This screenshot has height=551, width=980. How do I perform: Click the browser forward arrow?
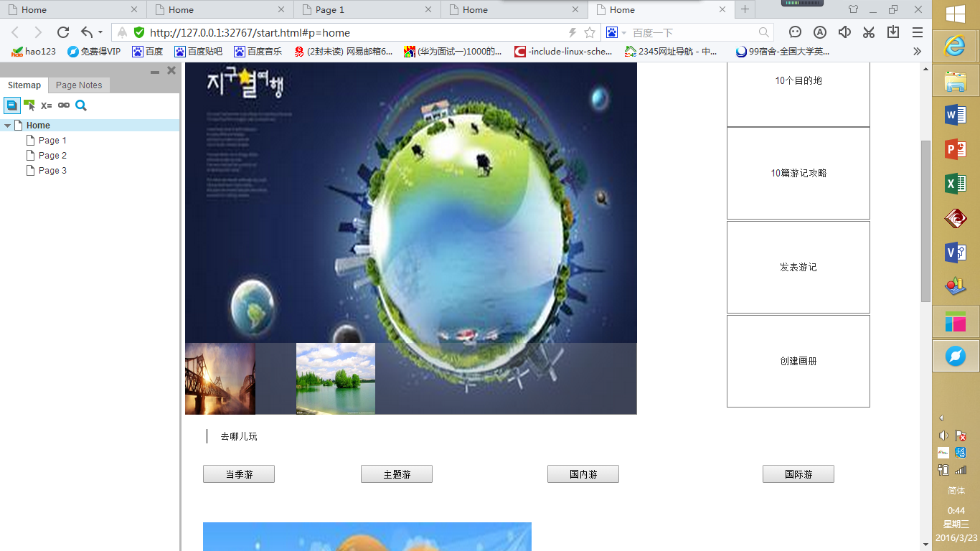(x=38, y=32)
